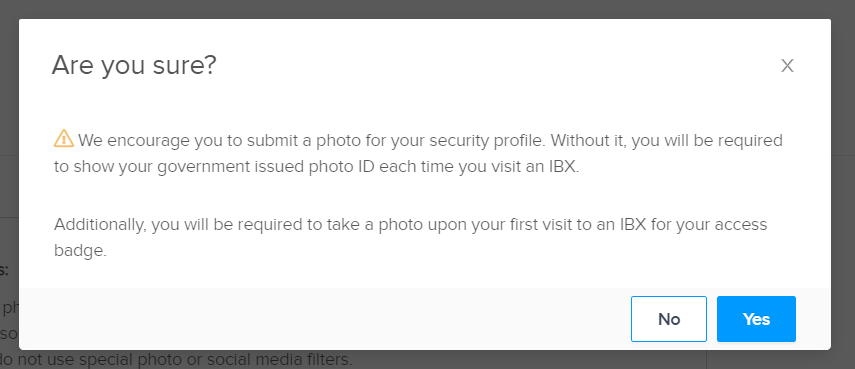Click the orange warning triangle icon

[x=64, y=138]
